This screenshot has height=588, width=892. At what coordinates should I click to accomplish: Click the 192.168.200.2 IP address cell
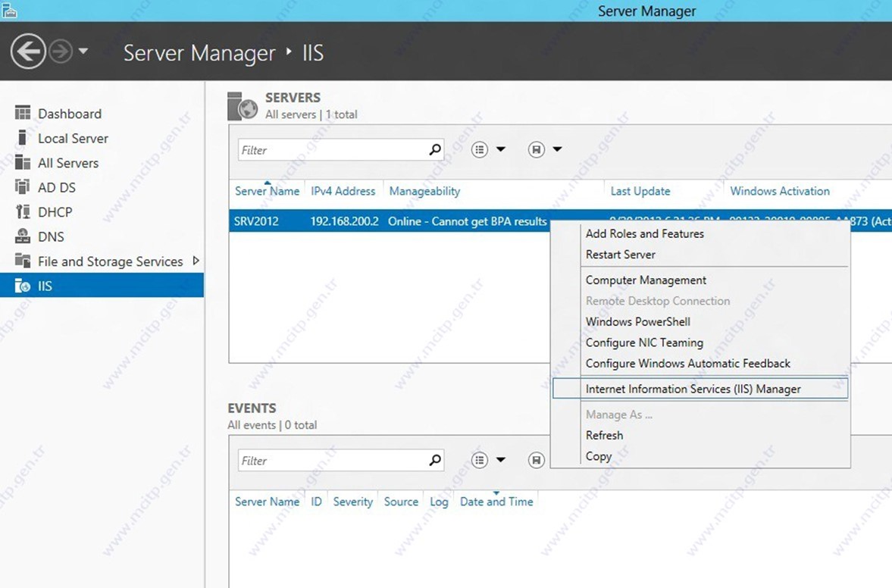(x=344, y=222)
